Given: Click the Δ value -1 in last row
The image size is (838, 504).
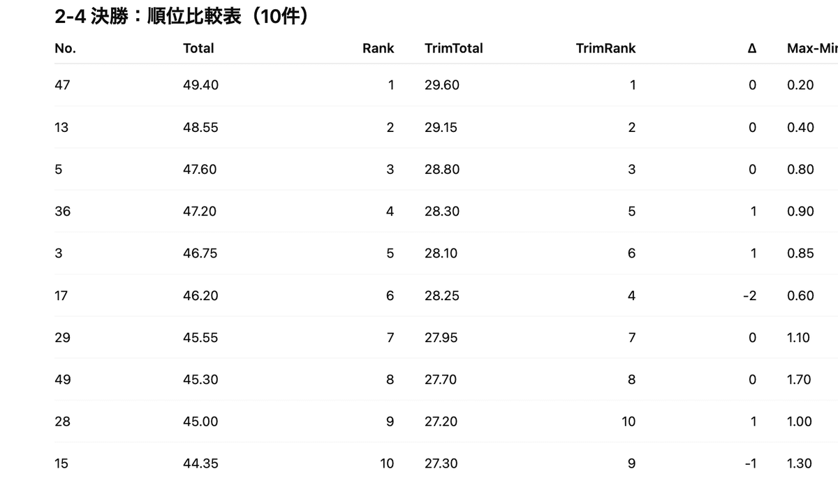Looking at the screenshot, I should click(x=750, y=464).
